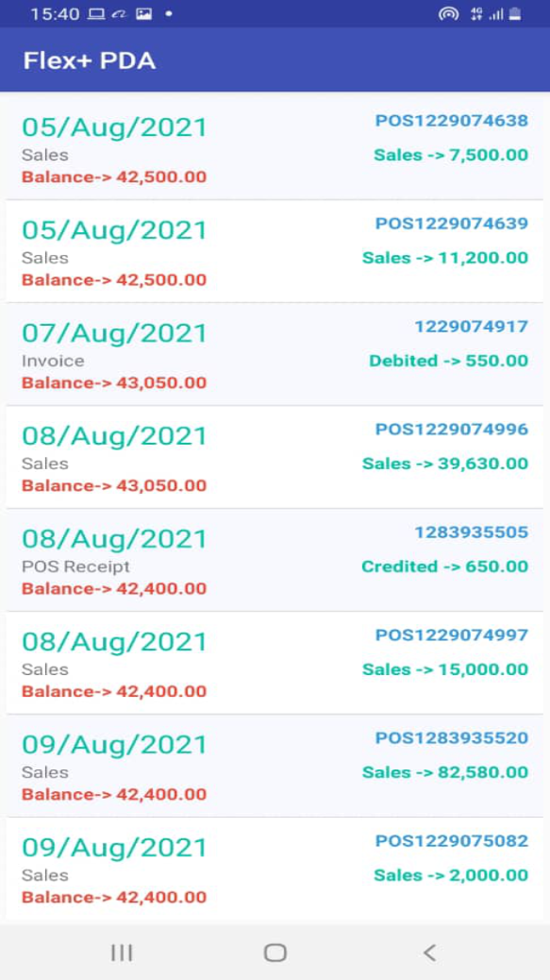Open the 07/Aug/2021 Invoice entry

tap(275, 354)
